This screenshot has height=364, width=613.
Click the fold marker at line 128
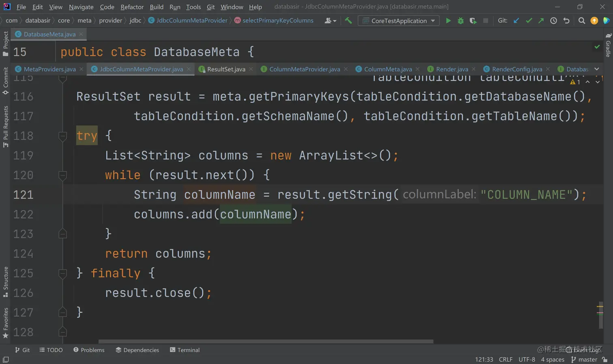(62, 332)
